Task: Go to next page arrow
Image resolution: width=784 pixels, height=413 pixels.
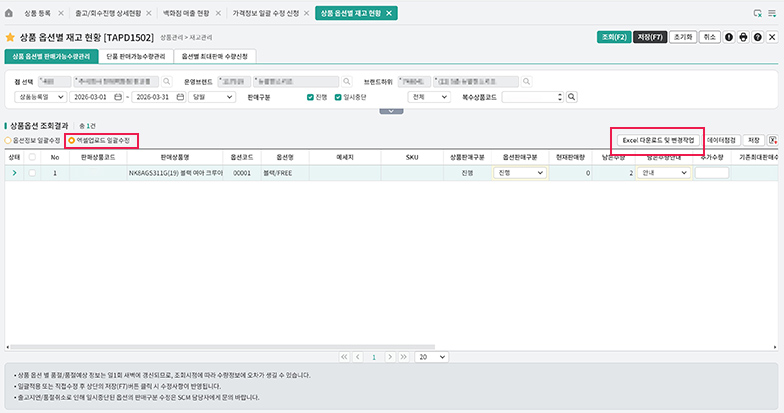Action: point(390,357)
